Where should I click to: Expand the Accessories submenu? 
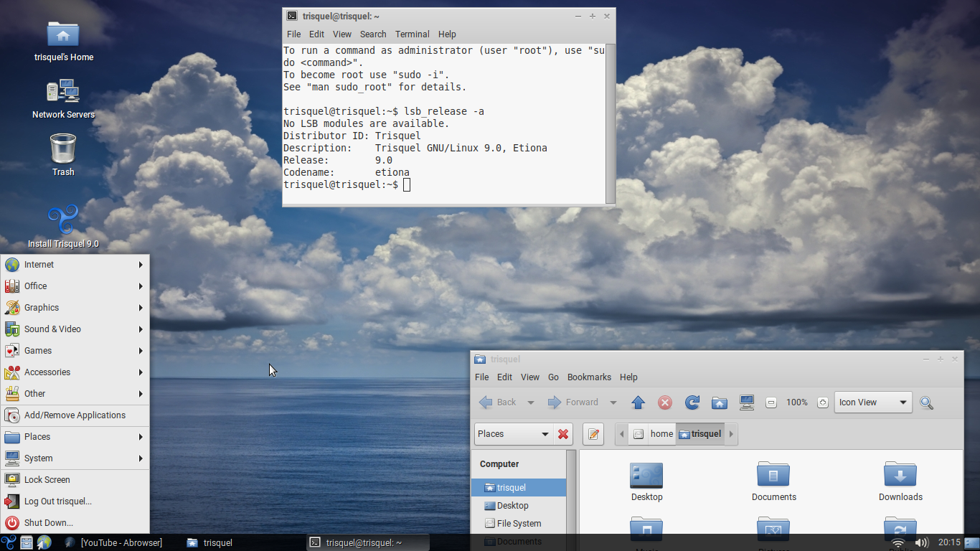[x=75, y=372]
